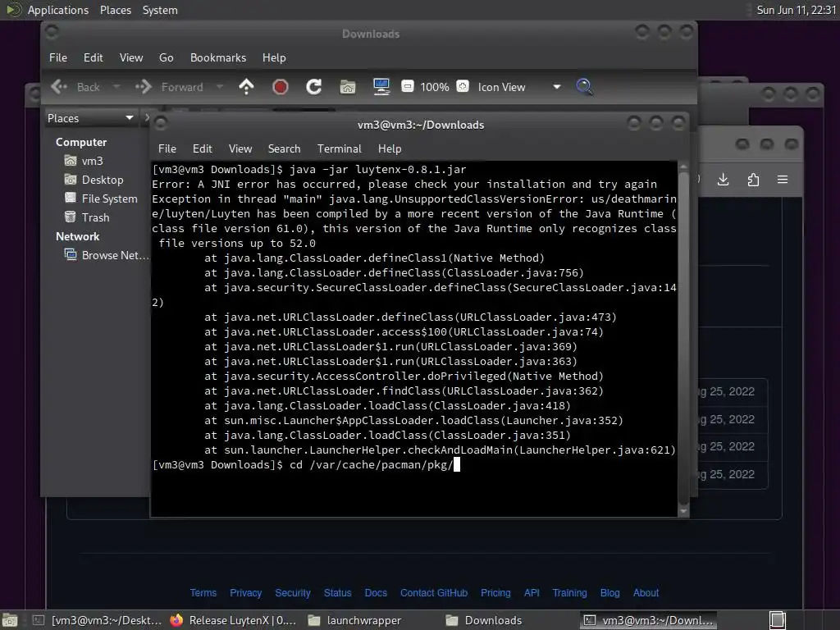The height and width of the screenshot is (630, 840).
Task: Open the terminal View menu
Action: tap(240, 149)
